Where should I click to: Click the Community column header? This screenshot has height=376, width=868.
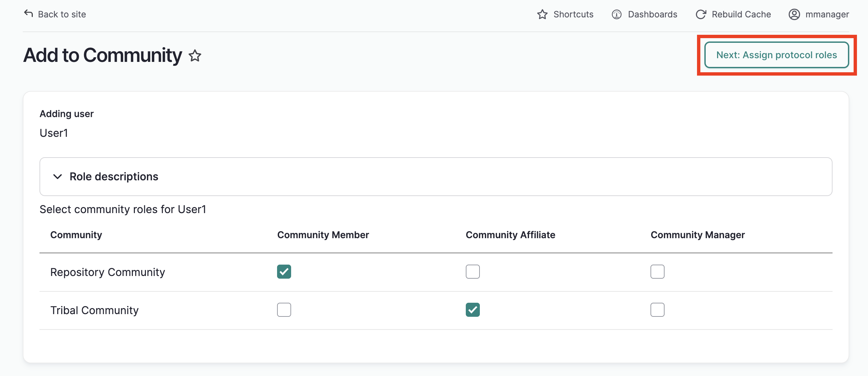76,235
